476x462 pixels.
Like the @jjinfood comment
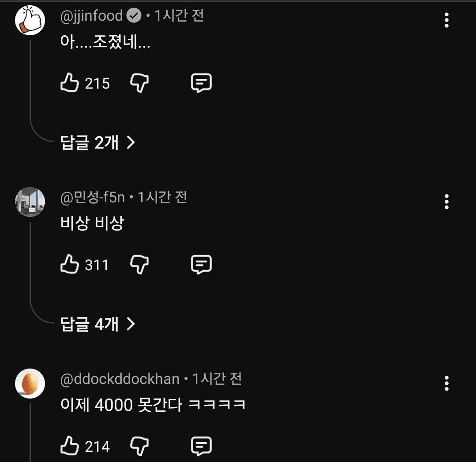(x=69, y=83)
